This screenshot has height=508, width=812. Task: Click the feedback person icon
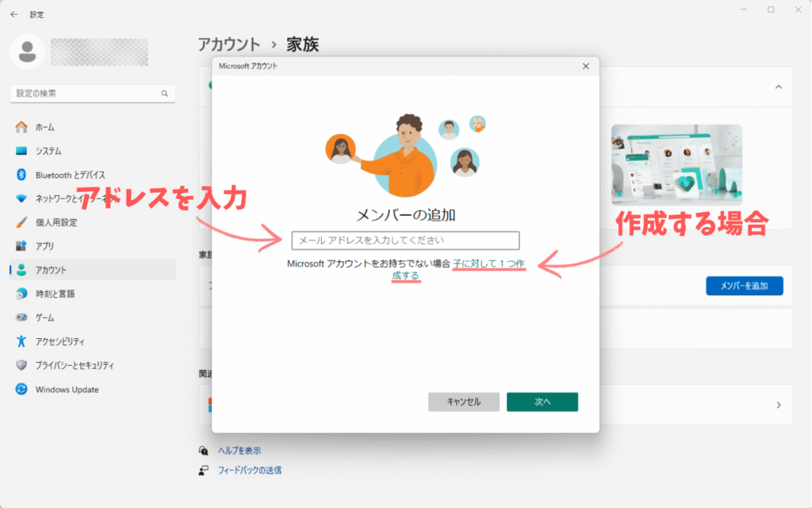[204, 470]
